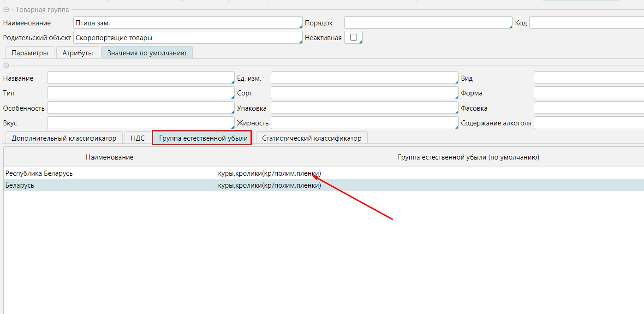The width and height of the screenshot is (644, 314).
Task: Collapse the default values fields section
Action: (x=6, y=65)
